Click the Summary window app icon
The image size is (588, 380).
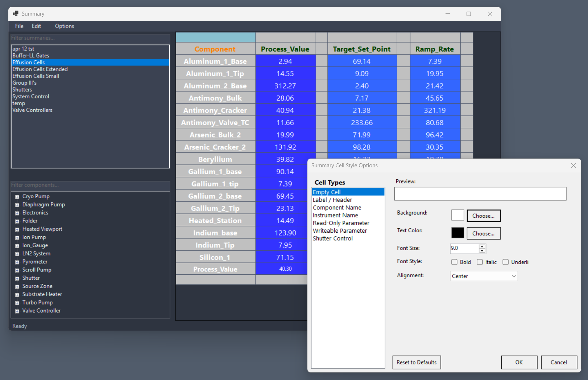(x=16, y=13)
